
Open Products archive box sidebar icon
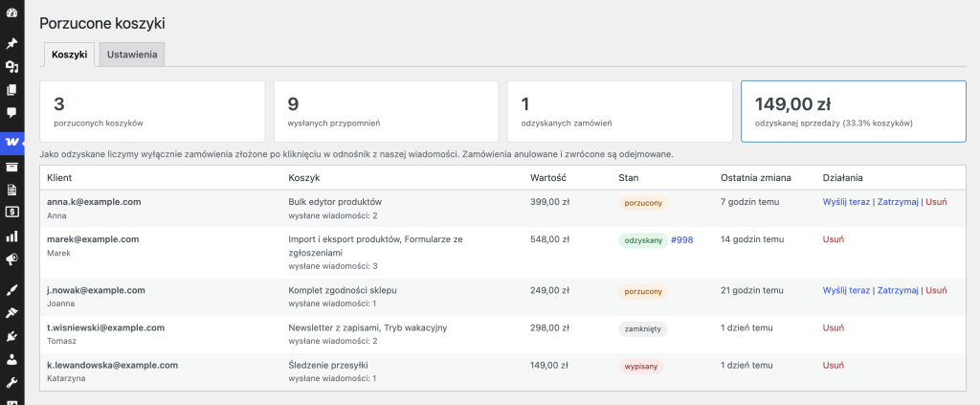(11, 167)
